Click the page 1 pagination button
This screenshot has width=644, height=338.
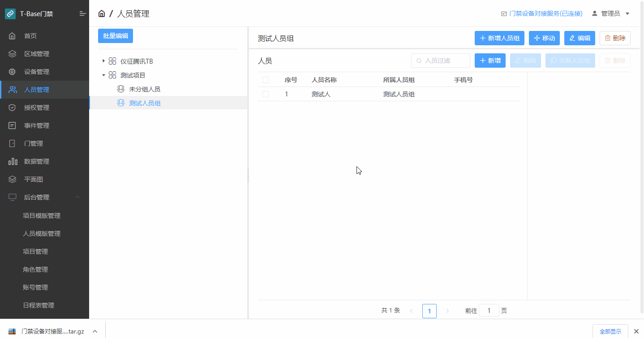(429, 311)
